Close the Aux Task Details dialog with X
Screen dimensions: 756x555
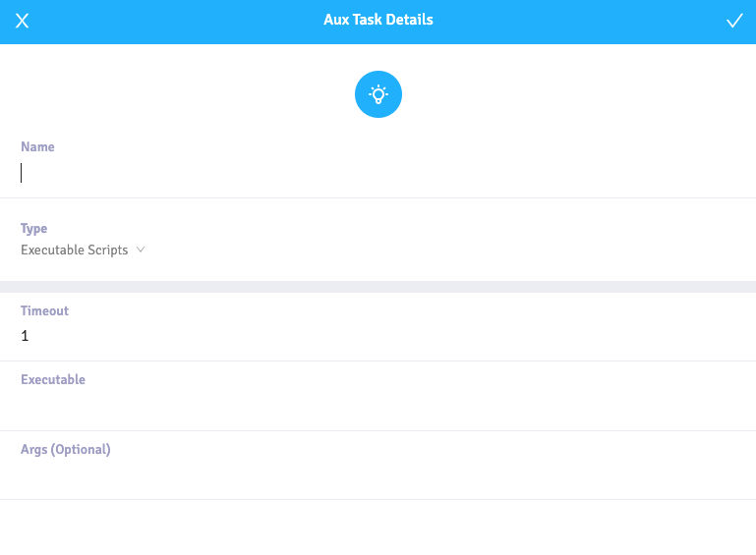click(23, 21)
